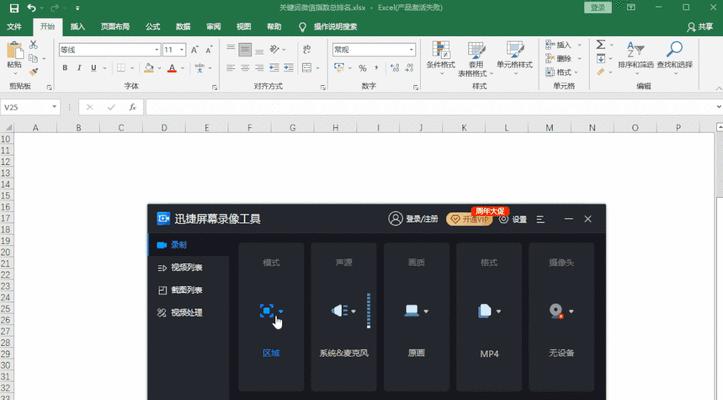The width and height of the screenshot is (723, 400).
Task: Click 登录/注册 in the recorder
Action: (x=413, y=219)
